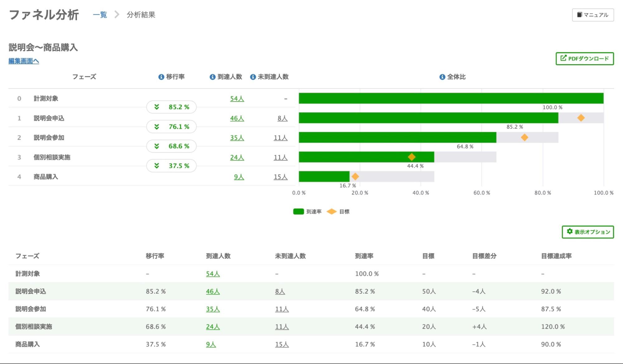Open 編集画面へ link
623x364 pixels.
pos(24,61)
